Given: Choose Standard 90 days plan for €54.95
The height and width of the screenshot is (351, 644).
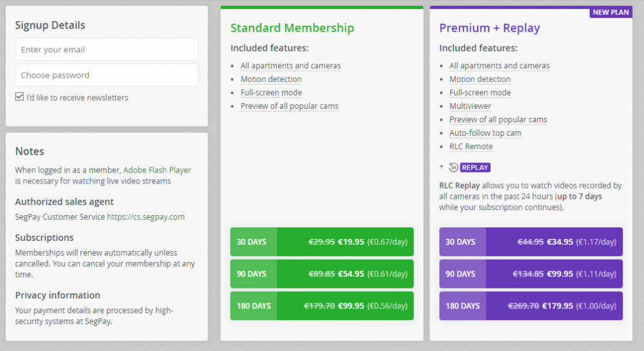Looking at the screenshot, I should (x=322, y=274).
